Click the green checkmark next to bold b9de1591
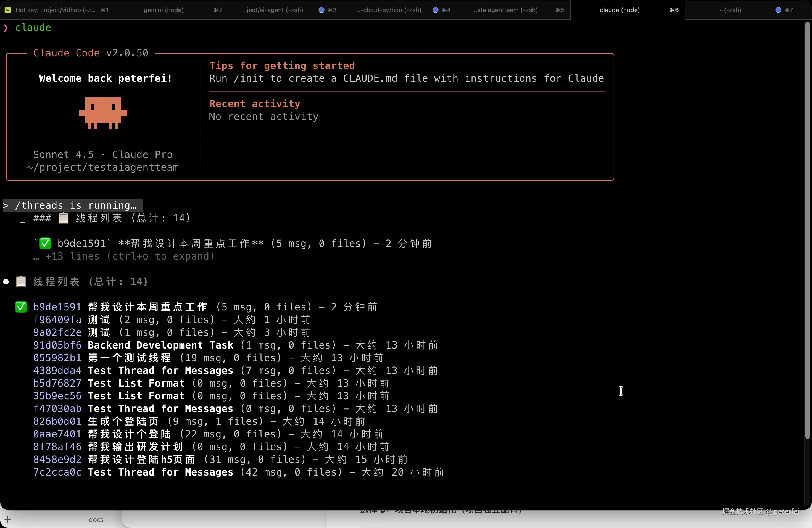 (x=21, y=307)
